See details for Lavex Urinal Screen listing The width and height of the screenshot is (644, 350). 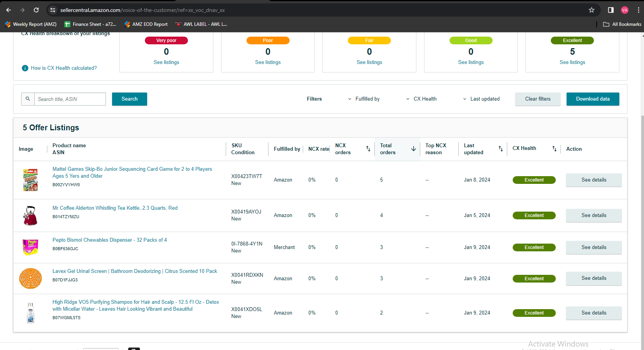(x=594, y=278)
